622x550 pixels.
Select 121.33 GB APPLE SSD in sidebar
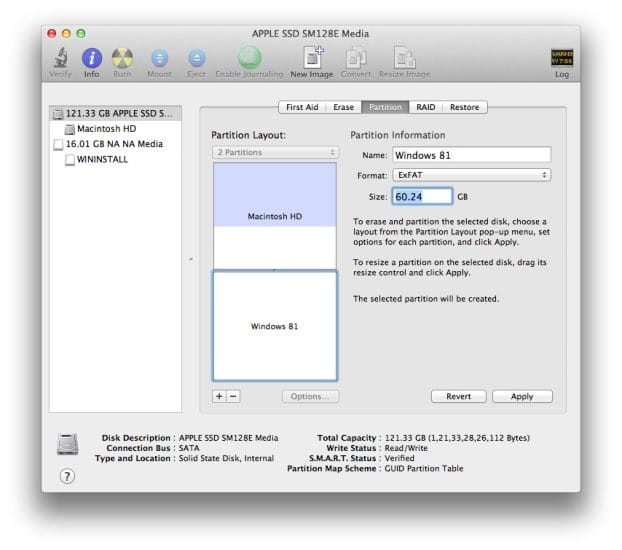(x=115, y=113)
